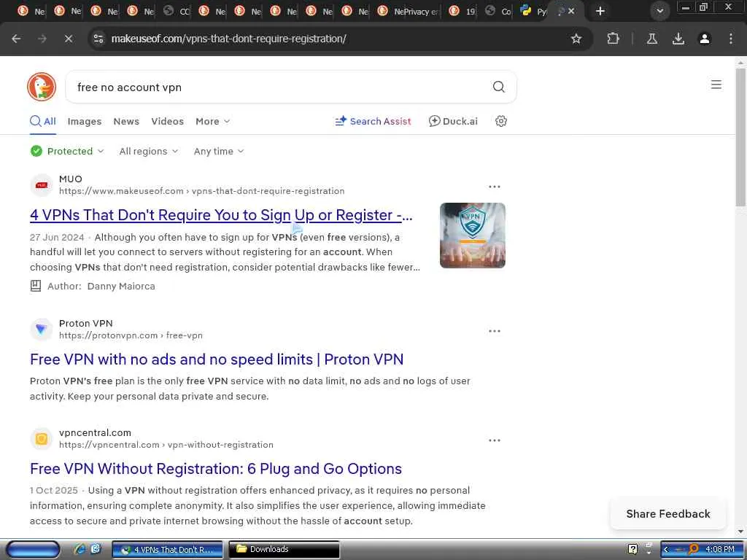
Task: Open more options for the MUO result
Action: point(495,187)
